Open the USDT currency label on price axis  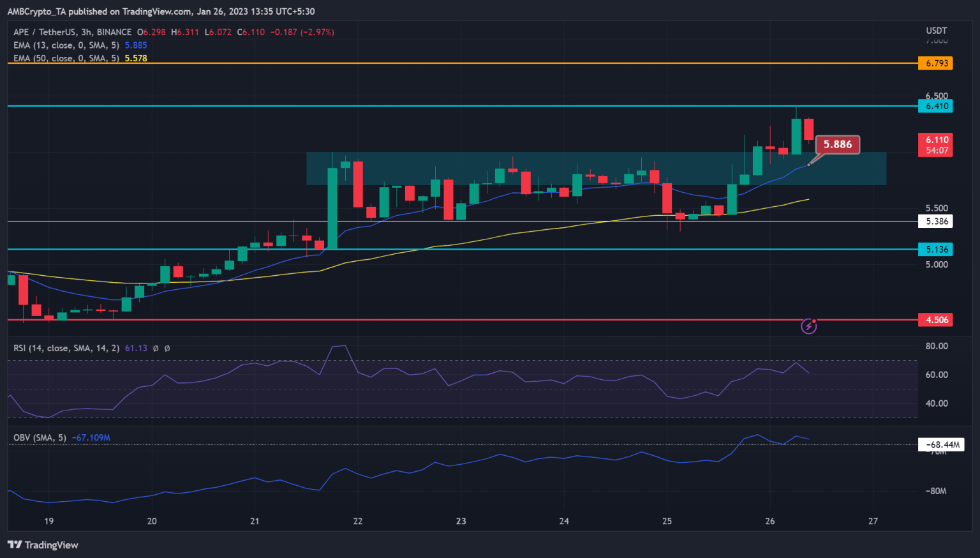pos(936,31)
